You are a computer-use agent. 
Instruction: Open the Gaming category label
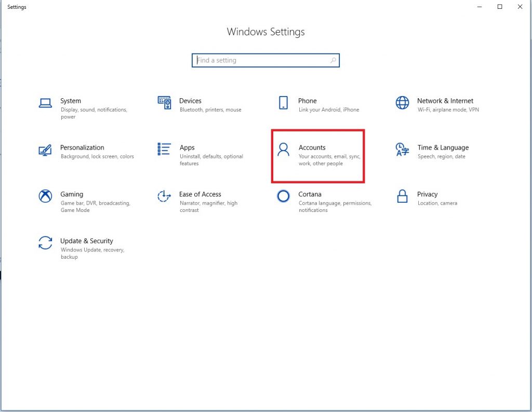[72, 194]
